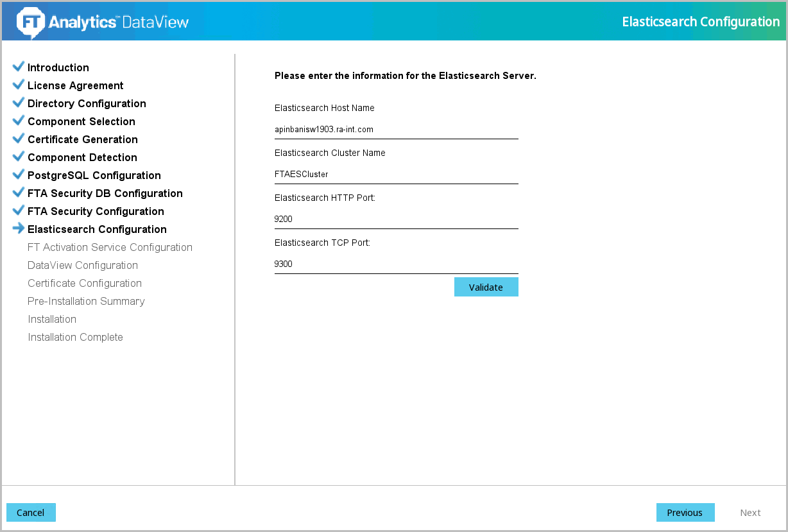Click the checkmark beside Certificate Generation
This screenshot has width=788, height=532.
click(x=18, y=139)
